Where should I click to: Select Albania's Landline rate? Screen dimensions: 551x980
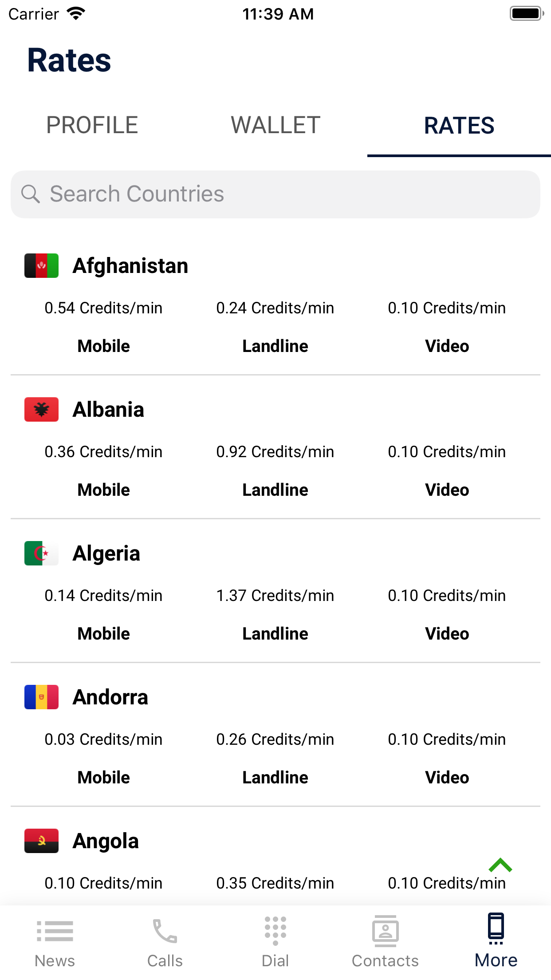click(275, 452)
